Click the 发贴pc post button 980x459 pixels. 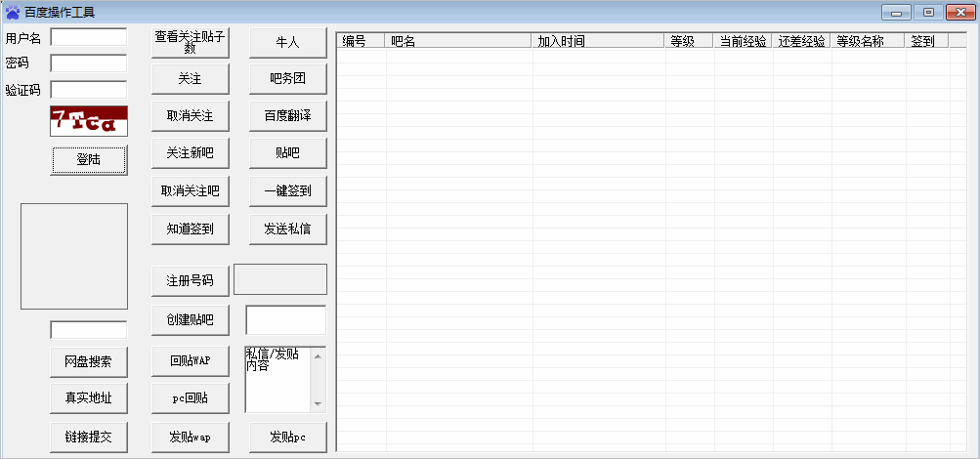click(288, 438)
